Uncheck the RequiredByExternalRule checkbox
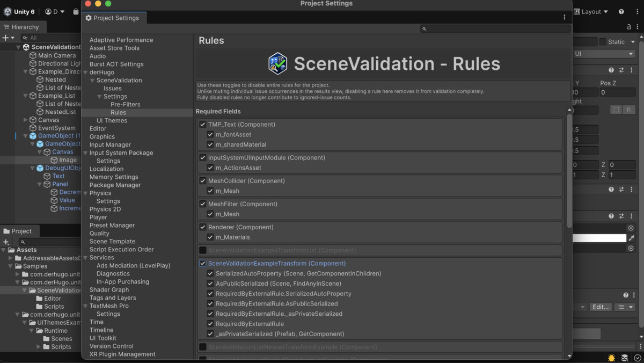 (210, 324)
